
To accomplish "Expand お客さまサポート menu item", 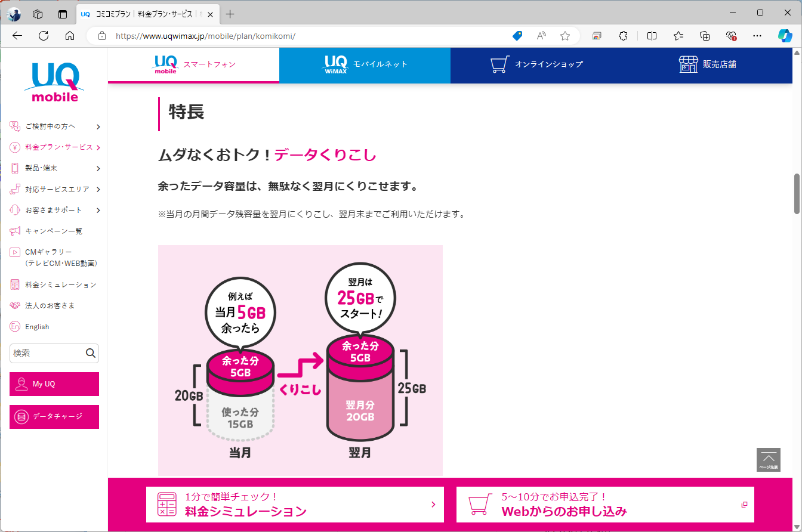I will 54,209.
